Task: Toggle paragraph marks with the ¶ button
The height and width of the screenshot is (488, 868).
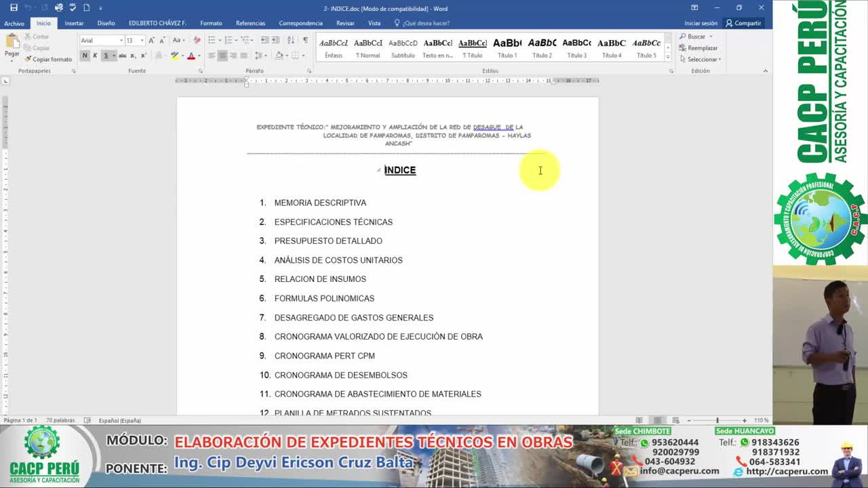Action: (x=306, y=41)
